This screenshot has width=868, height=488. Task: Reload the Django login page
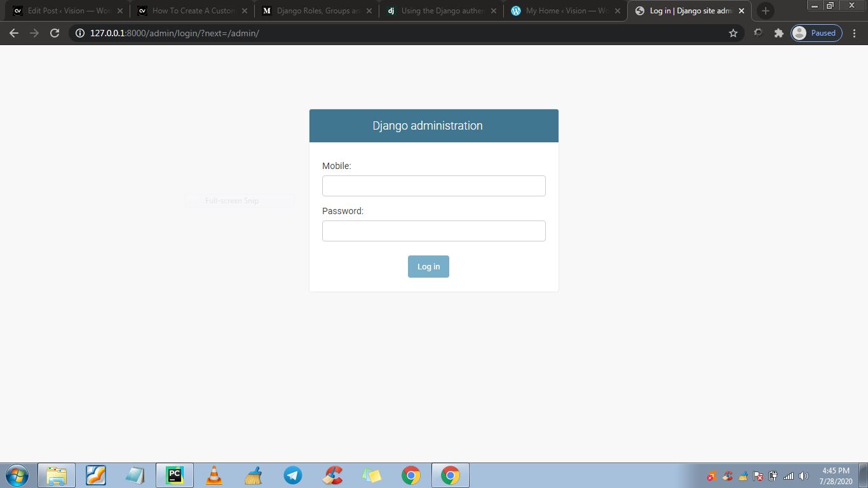pos(55,33)
